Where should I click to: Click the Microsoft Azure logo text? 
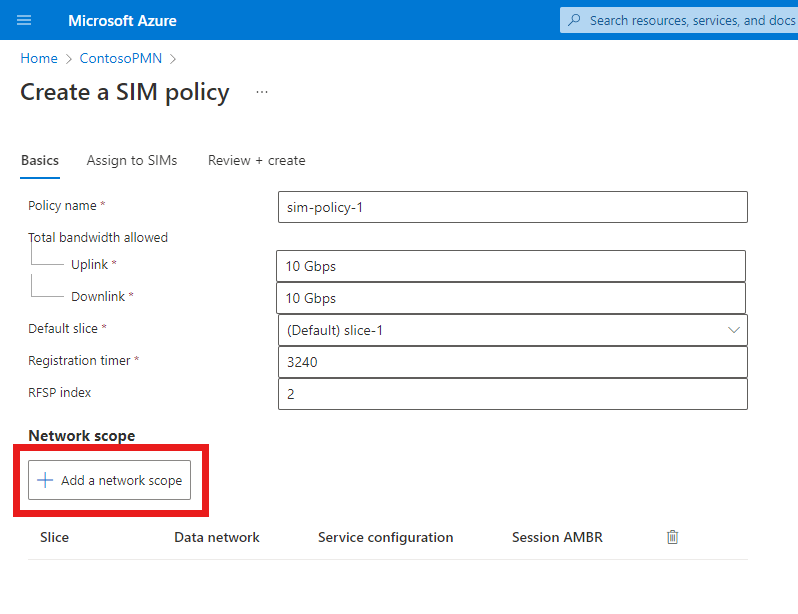122,20
